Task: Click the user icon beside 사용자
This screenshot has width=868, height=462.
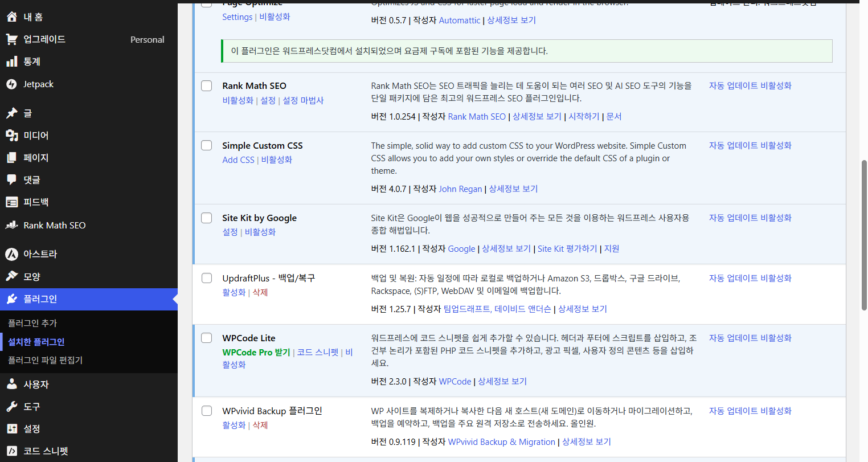Action: [11, 385]
